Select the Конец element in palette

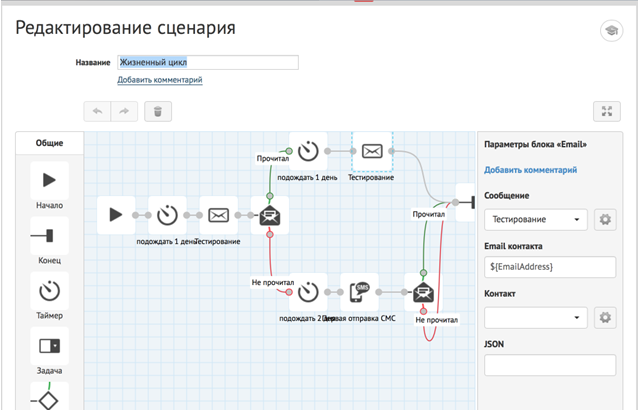[x=49, y=236]
